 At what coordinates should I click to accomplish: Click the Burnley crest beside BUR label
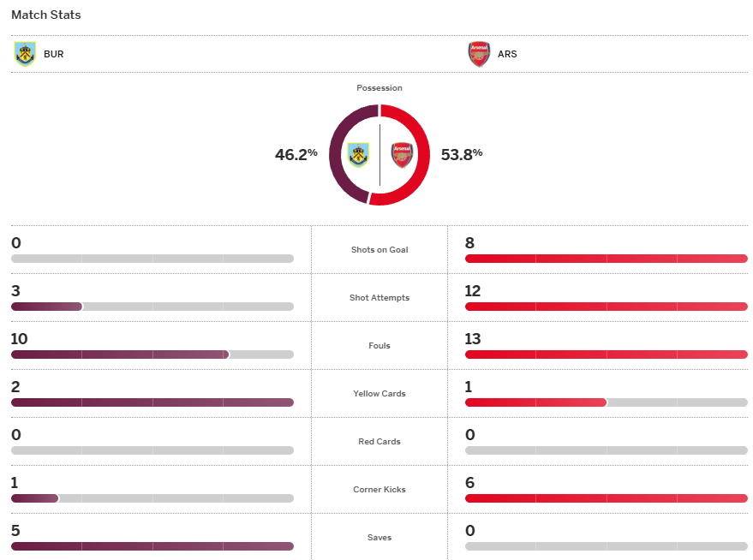point(26,54)
